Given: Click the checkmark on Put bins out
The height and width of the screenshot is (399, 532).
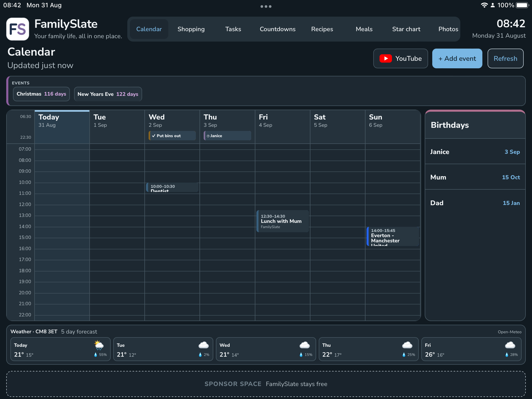Looking at the screenshot, I should [154, 136].
